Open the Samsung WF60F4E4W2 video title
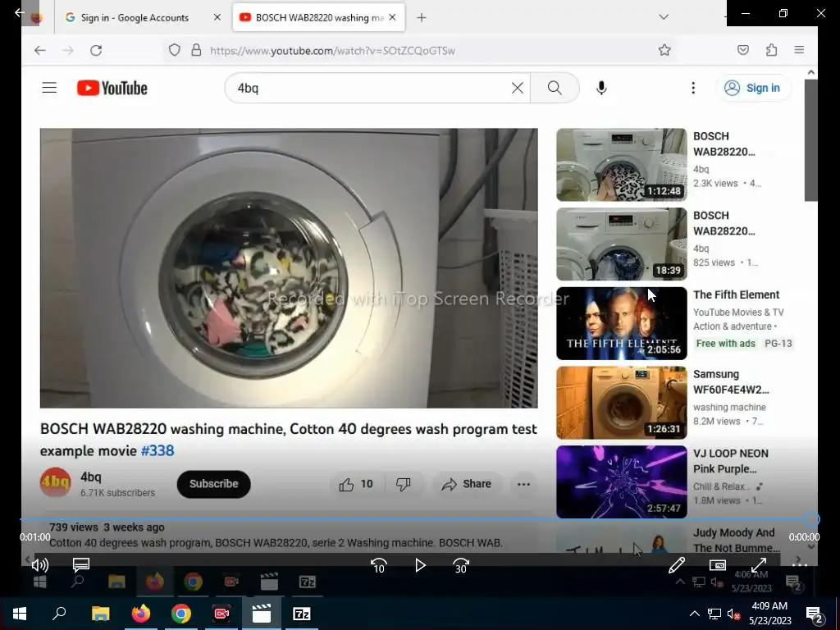840x630 pixels. click(731, 381)
